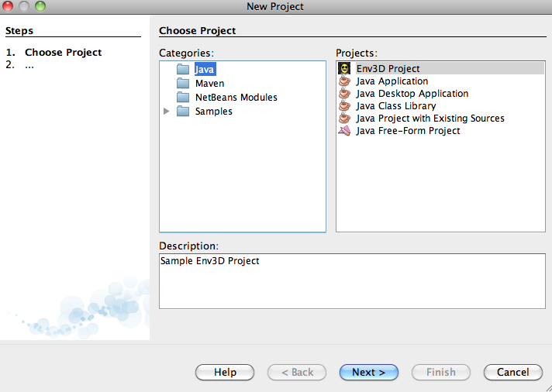Screen dimensions: 552x392
Task: Click the Java Free-Form Project icon
Action: click(344, 131)
